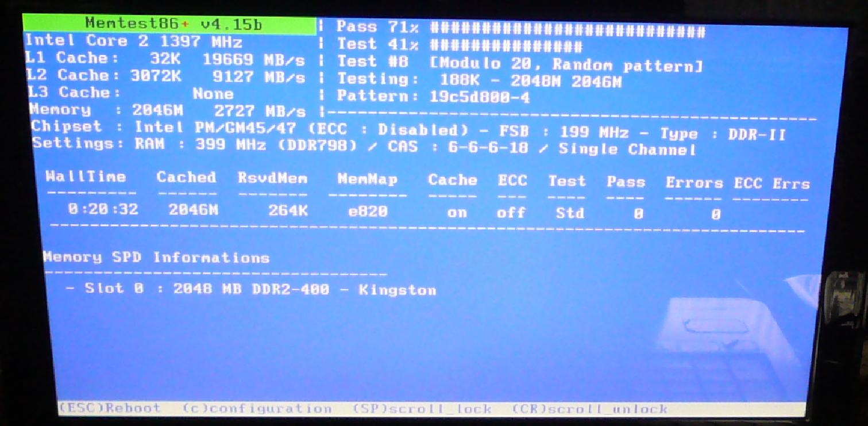Open the (c)configuration option
The image size is (868, 426).
pos(257,409)
